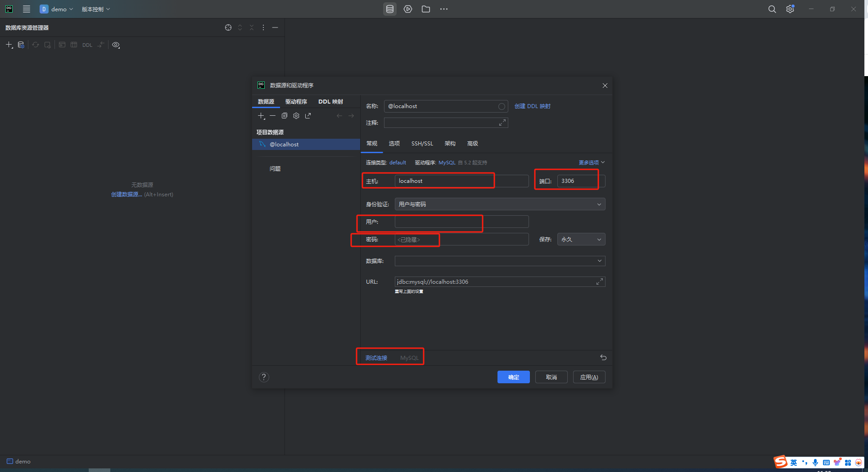Select the SSH/SSL tab
This screenshot has width=868, height=472.
click(422, 144)
